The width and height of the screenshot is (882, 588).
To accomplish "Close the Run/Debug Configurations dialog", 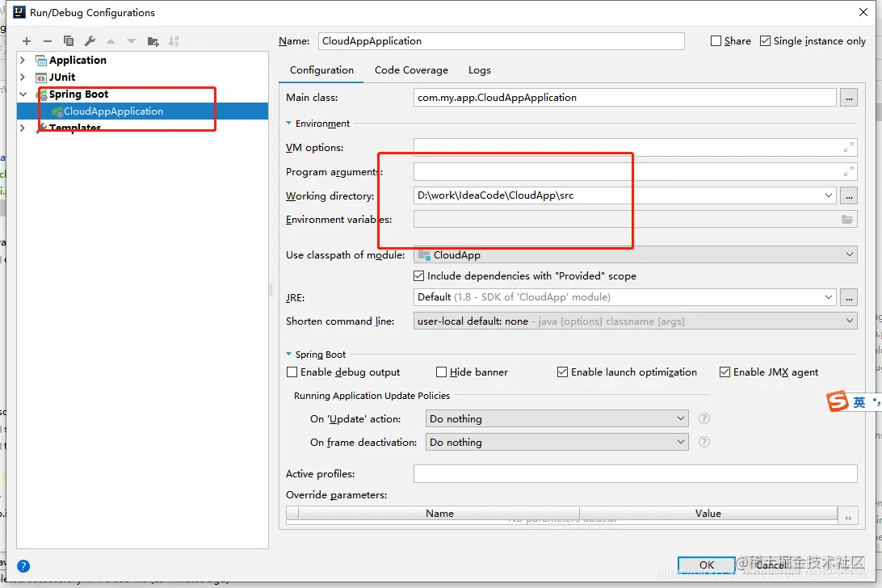I will pos(863,12).
